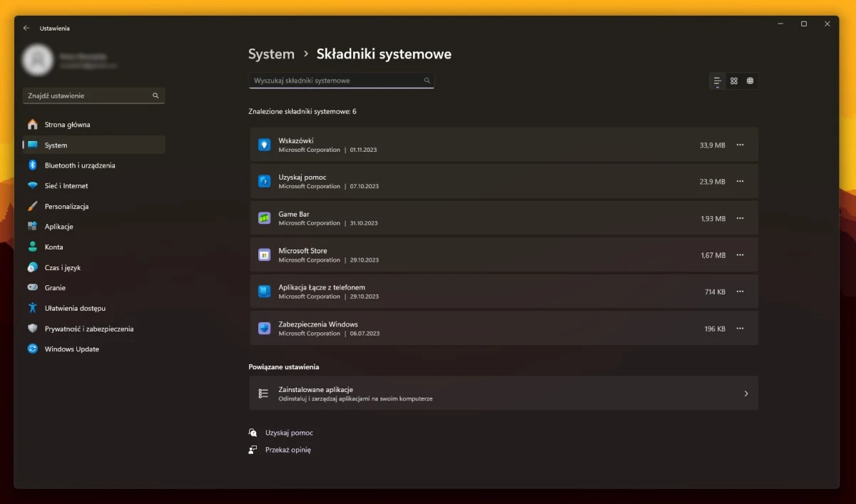Switch to grid view layout

(733, 81)
